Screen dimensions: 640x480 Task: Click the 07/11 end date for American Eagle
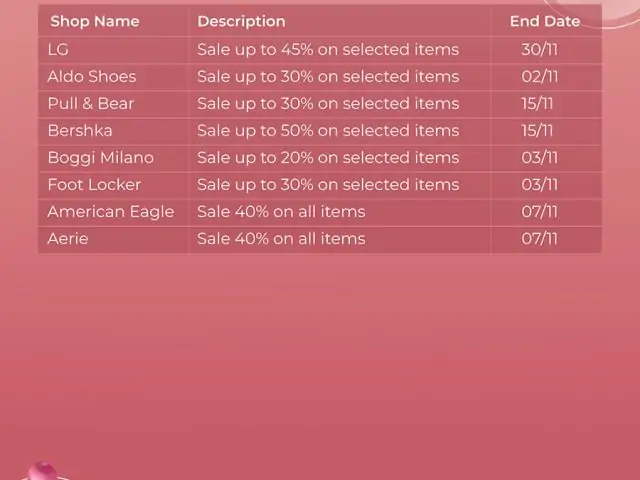540,212
